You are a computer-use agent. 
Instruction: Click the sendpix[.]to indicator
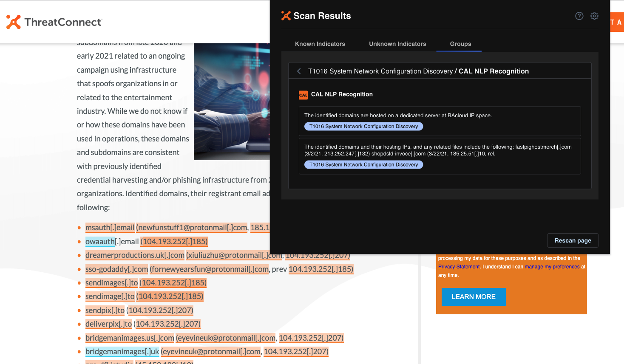tap(105, 310)
